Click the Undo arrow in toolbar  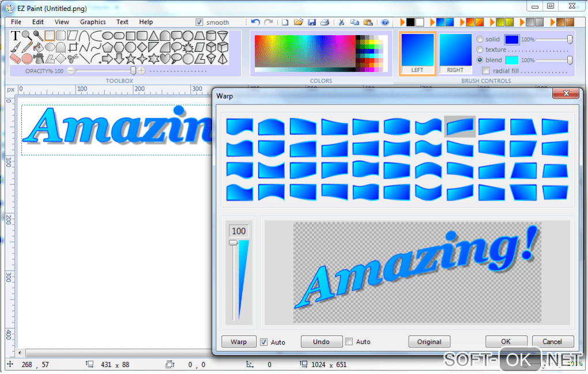point(255,22)
